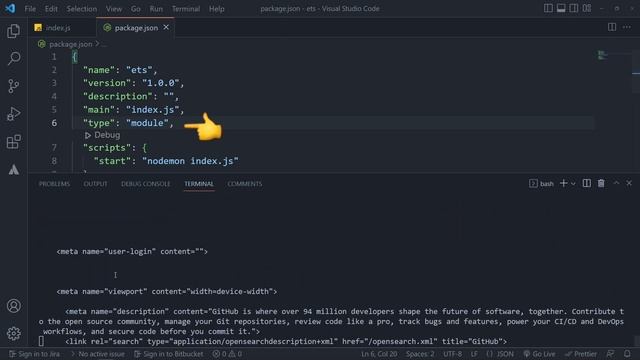This screenshot has height=360, width=640.
Task: Click the "start": "nodemon index.js" line
Action: click(x=166, y=161)
